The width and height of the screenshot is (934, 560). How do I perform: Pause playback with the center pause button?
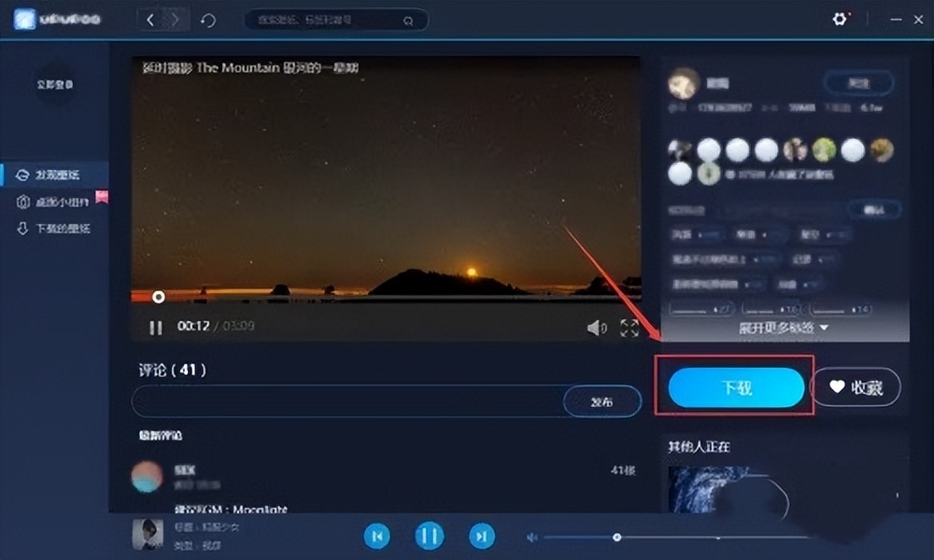(x=429, y=537)
